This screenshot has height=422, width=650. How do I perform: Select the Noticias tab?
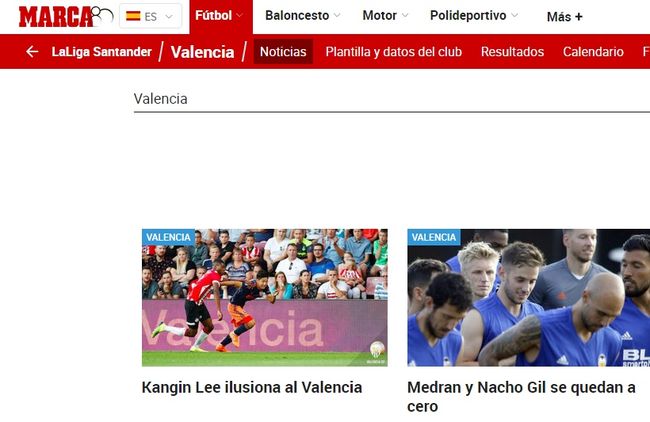coord(283,52)
